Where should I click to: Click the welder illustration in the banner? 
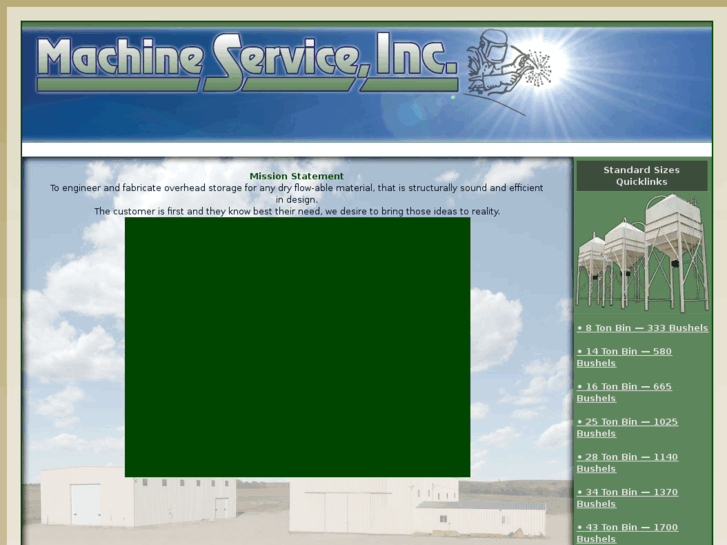coord(508,70)
